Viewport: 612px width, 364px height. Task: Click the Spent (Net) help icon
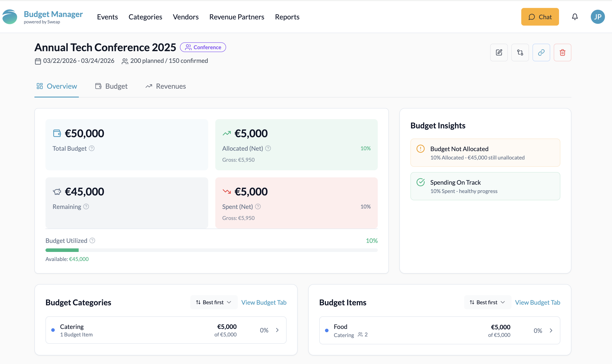click(x=258, y=206)
